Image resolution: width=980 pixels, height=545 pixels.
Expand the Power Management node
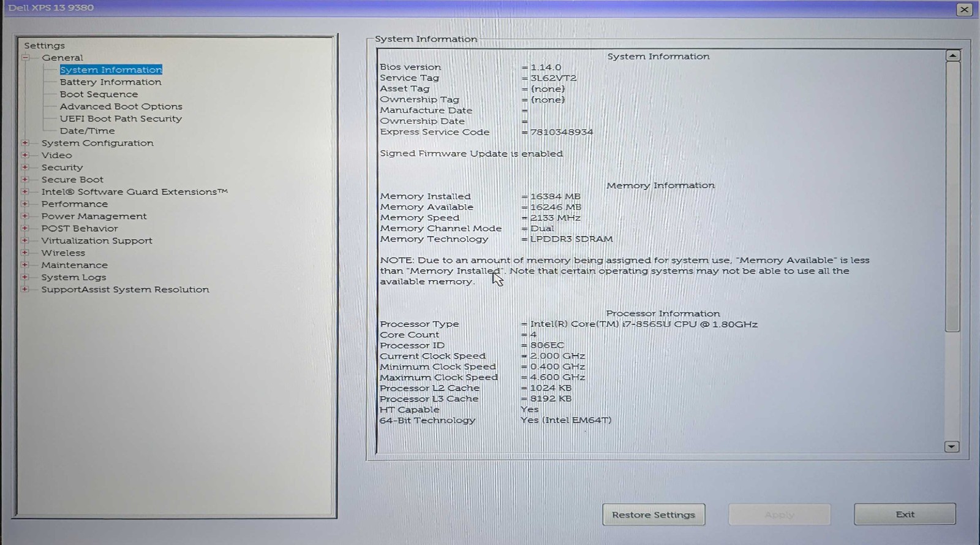click(25, 216)
